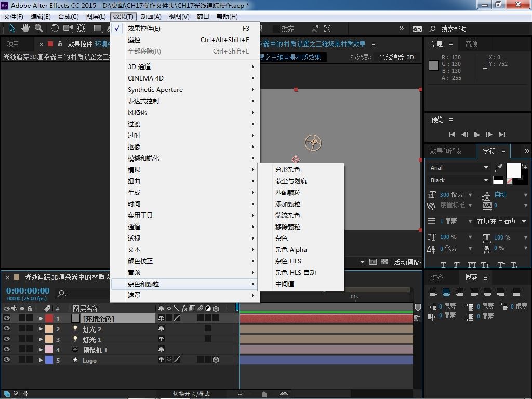
Task: Expand the 灯光 2 layer properties
Action: (x=41, y=329)
